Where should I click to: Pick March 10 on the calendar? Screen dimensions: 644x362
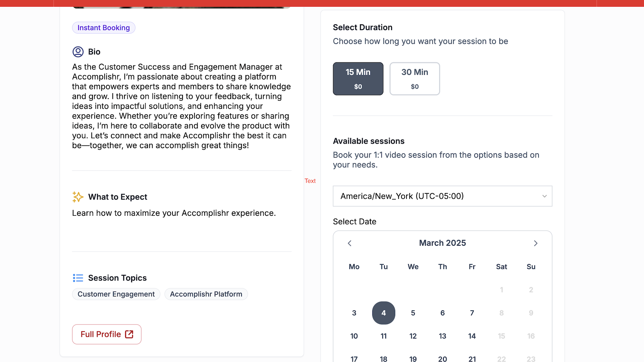click(x=354, y=336)
